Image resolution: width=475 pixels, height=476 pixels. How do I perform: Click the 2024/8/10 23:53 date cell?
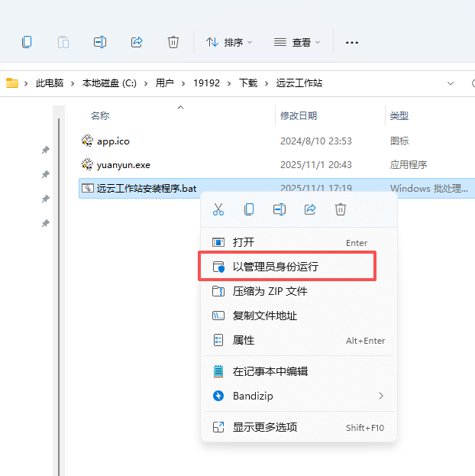(x=316, y=141)
